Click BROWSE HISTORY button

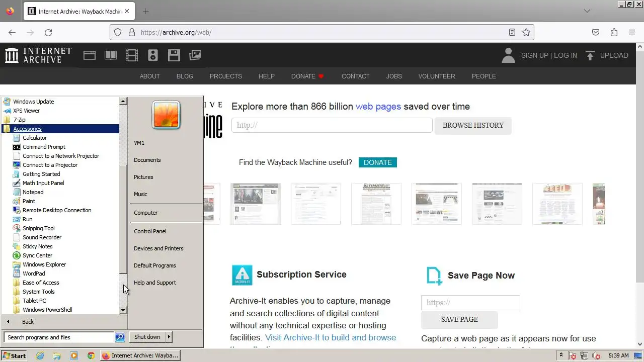(x=473, y=125)
